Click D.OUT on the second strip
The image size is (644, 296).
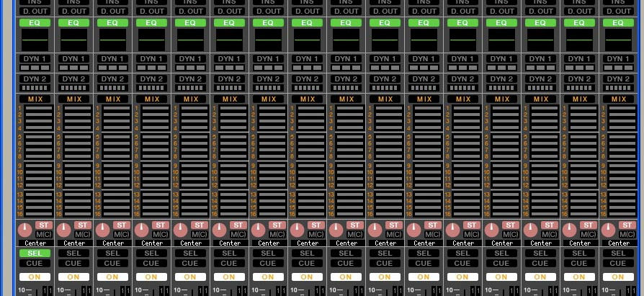coord(73,11)
